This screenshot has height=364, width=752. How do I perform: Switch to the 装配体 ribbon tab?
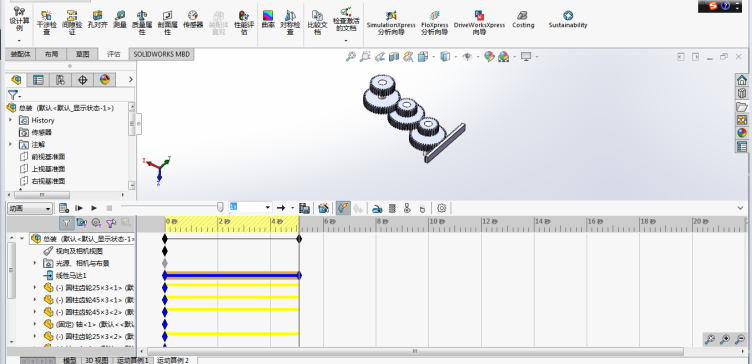pos(20,54)
